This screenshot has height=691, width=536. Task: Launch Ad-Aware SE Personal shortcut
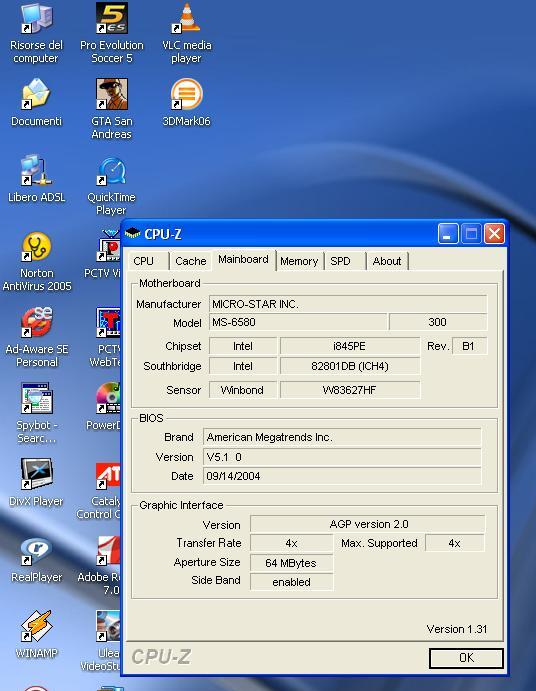pyautogui.click(x=36, y=323)
